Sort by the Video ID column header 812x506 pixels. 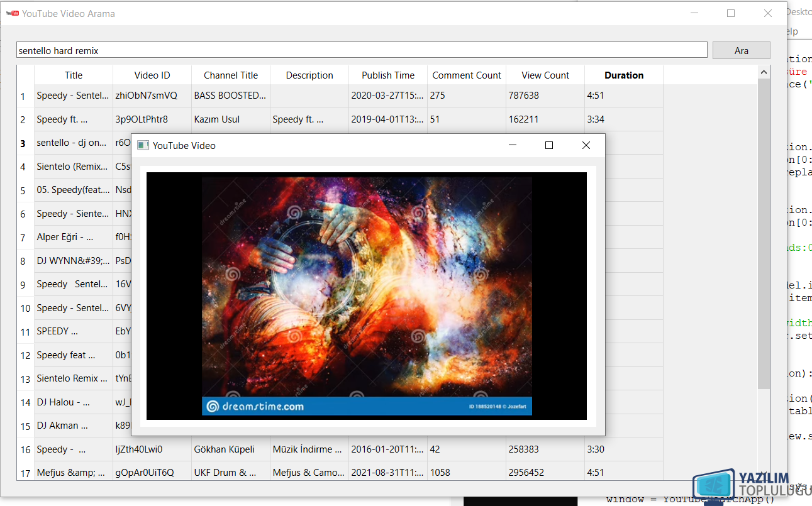(152, 75)
